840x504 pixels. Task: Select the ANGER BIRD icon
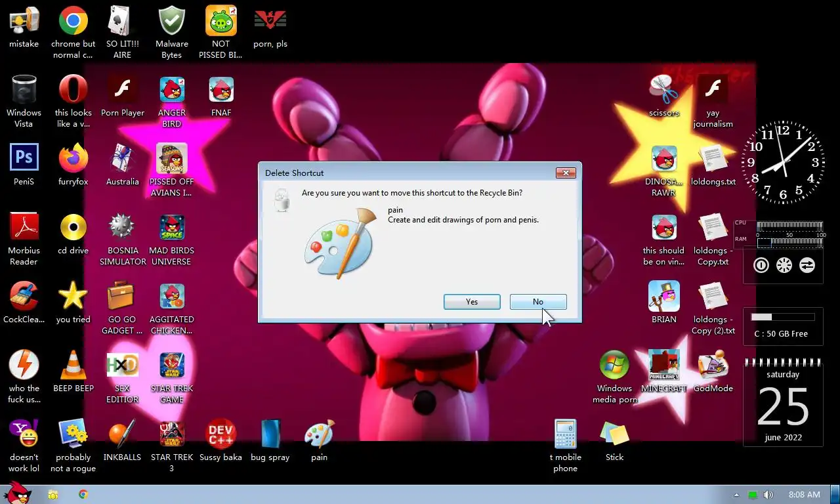172,102
